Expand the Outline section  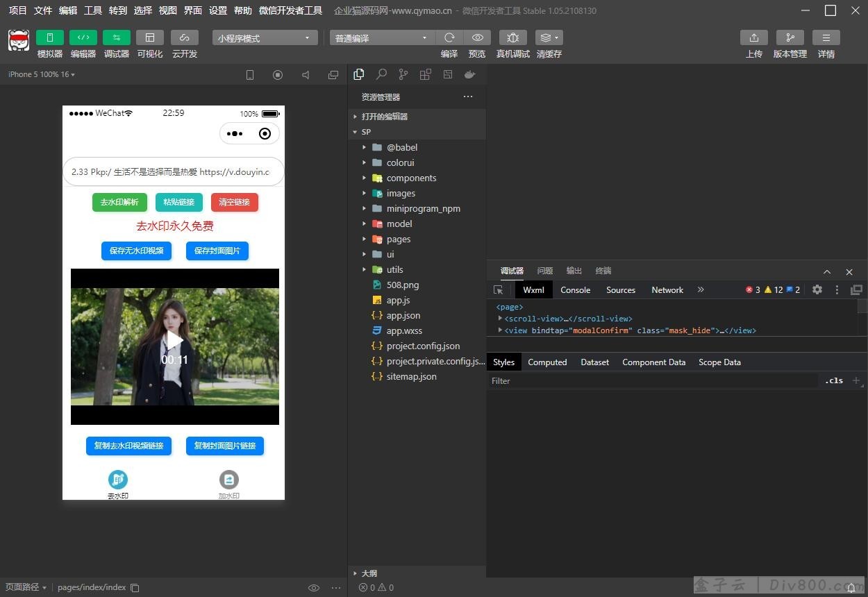(x=417, y=573)
